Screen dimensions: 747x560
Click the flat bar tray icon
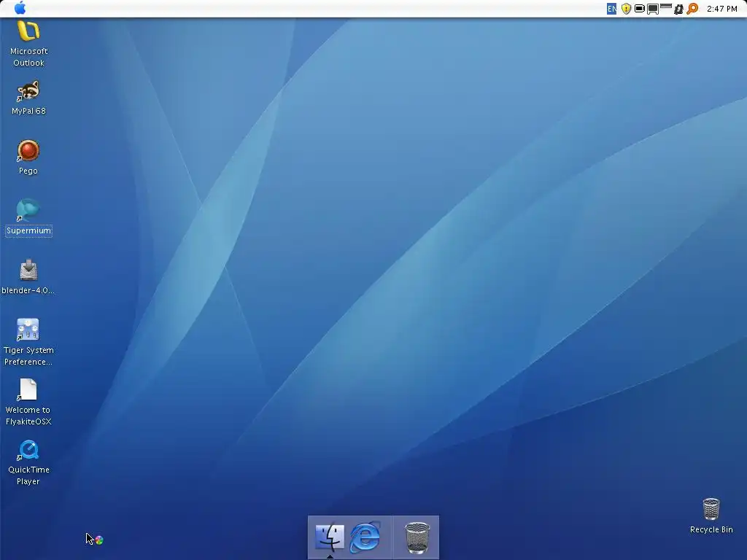[x=666, y=7]
